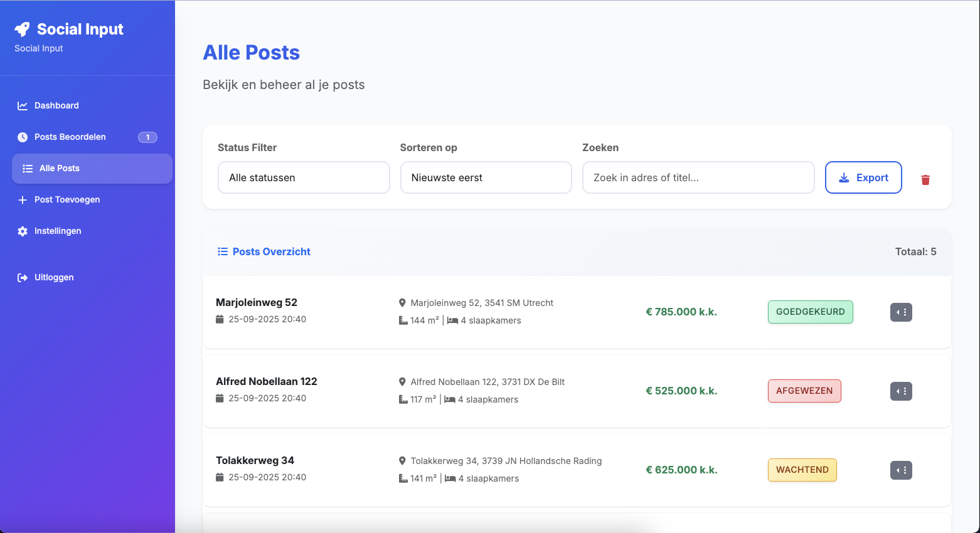Image resolution: width=980 pixels, height=533 pixels.
Task: Open the Sorteren op dropdown
Action: tap(486, 178)
